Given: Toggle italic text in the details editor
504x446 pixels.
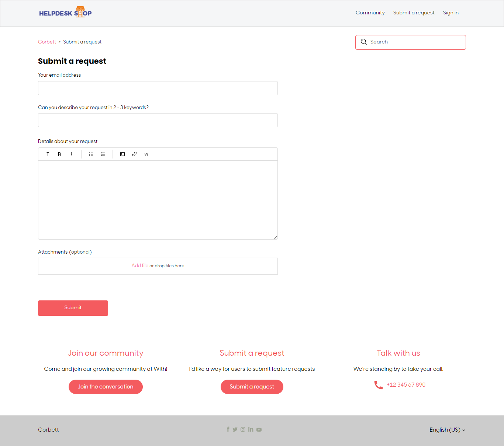Looking at the screenshot, I should coord(71,154).
